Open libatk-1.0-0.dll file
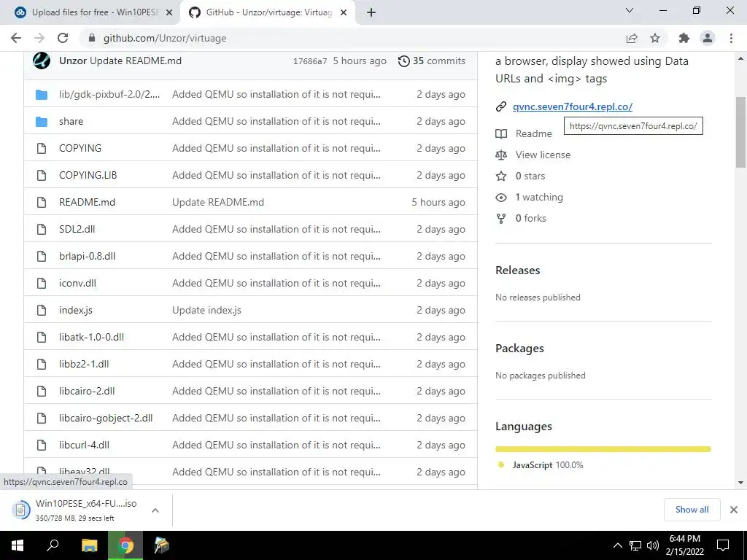This screenshot has width=747, height=560. click(x=91, y=337)
